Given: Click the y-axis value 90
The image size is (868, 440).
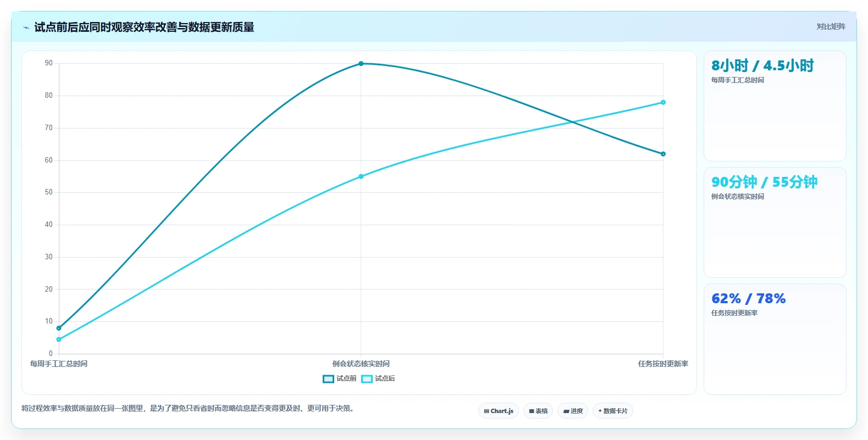Looking at the screenshot, I should coord(49,63).
